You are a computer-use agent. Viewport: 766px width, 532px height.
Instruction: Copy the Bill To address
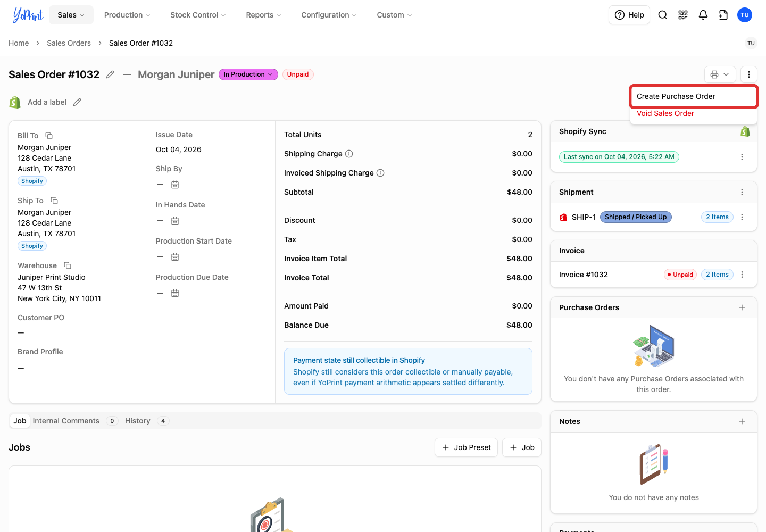[49, 136]
